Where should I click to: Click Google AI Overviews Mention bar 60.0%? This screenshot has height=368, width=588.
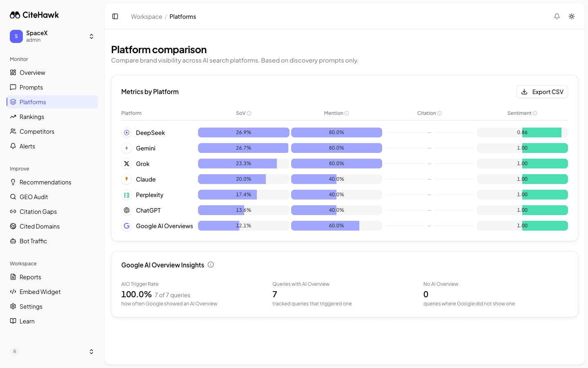pos(336,226)
